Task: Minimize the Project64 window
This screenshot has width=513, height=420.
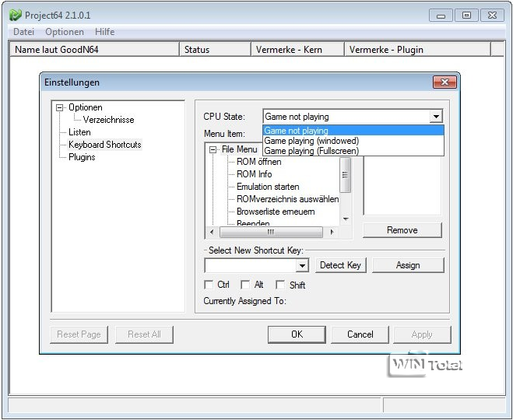Action: (441, 16)
